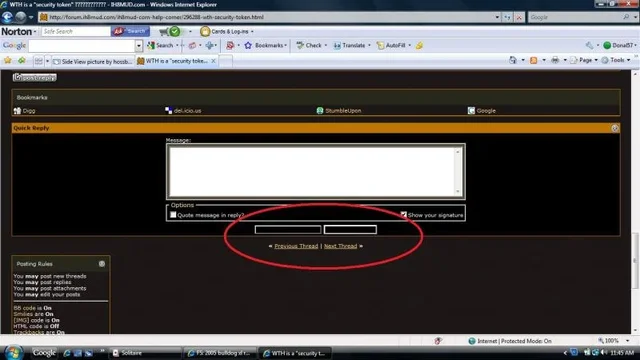Untick the Show your signature checkbox
This screenshot has width=640, height=360.
(x=403, y=215)
